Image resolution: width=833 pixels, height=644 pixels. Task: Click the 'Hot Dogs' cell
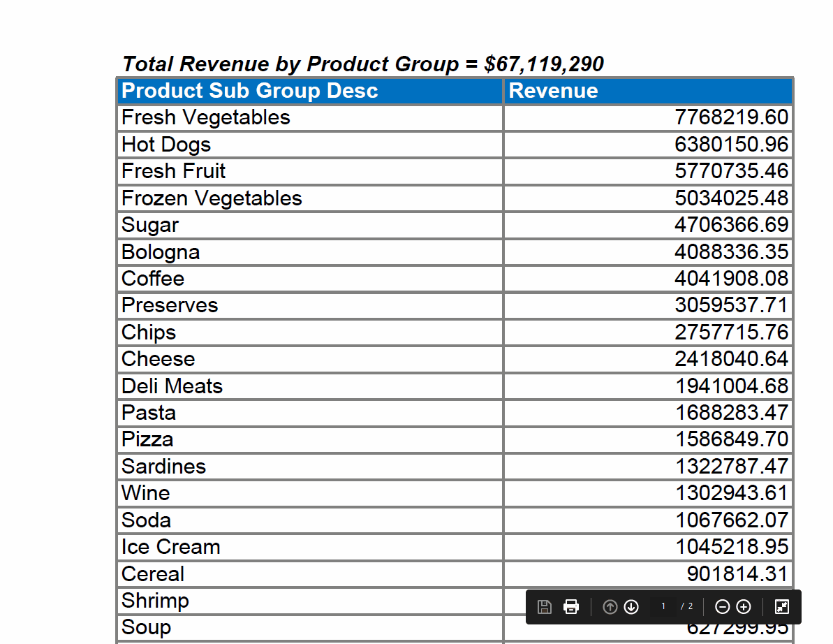tap(165, 145)
